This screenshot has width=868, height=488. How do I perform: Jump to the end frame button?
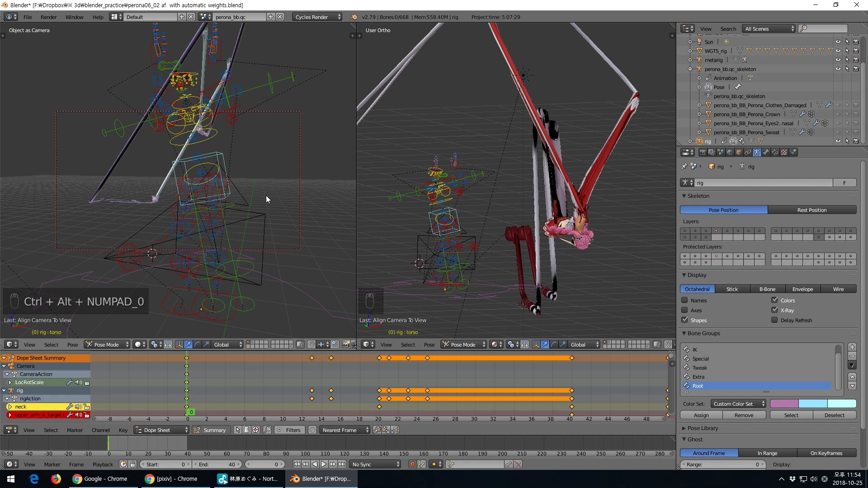pos(342,464)
